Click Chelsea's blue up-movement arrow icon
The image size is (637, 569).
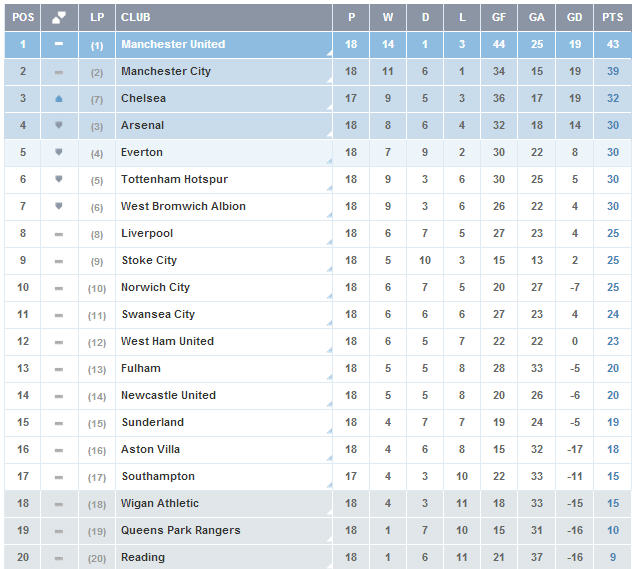coord(59,99)
